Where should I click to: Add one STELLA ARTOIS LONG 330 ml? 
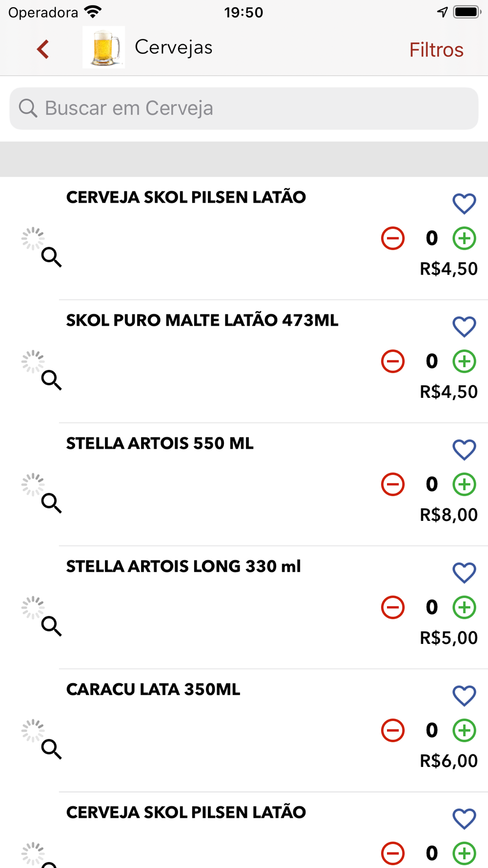point(464,607)
